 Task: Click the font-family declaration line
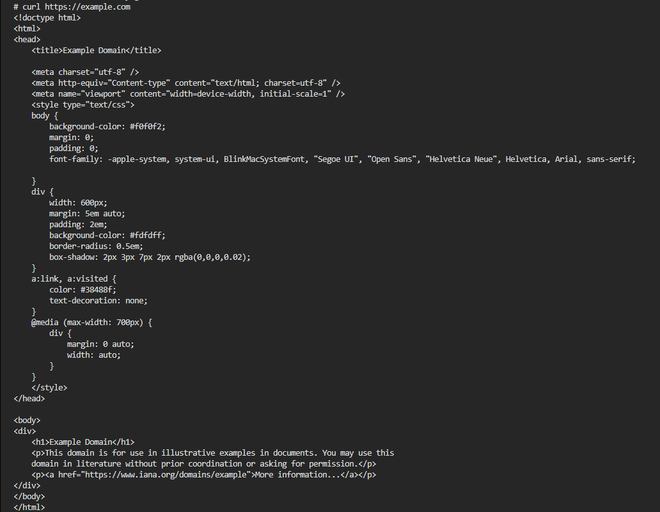(x=342, y=159)
